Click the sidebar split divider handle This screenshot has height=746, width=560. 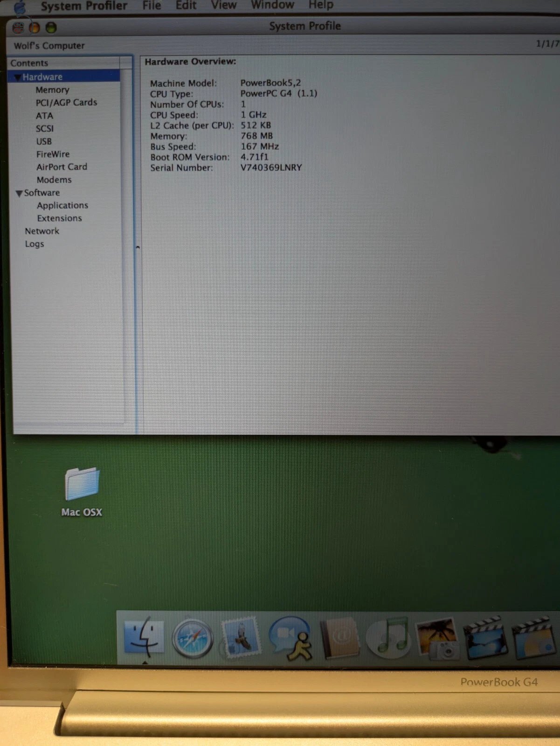pyautogui.click(x=138, y=247)
